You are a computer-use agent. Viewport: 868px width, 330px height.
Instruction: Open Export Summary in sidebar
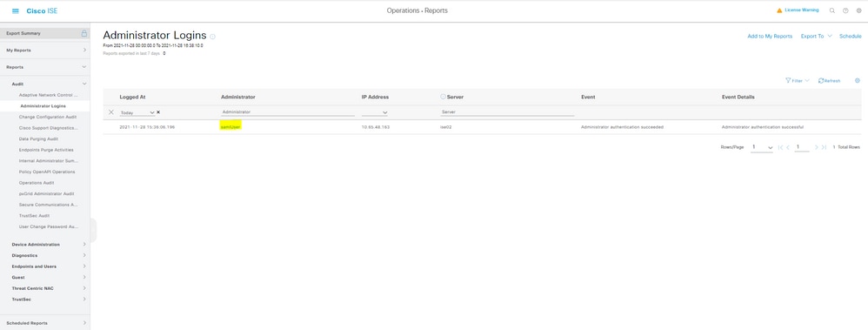click(x=23, y=33)
